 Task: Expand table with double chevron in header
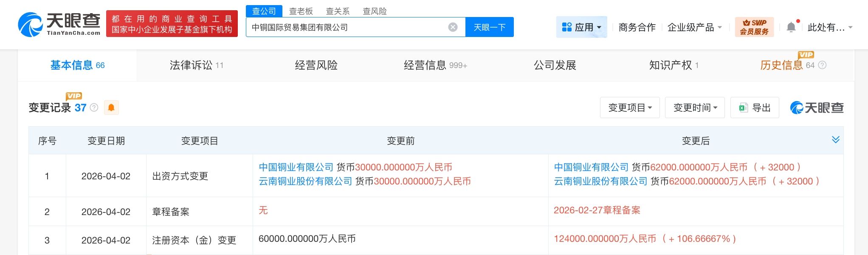[835, 140]
